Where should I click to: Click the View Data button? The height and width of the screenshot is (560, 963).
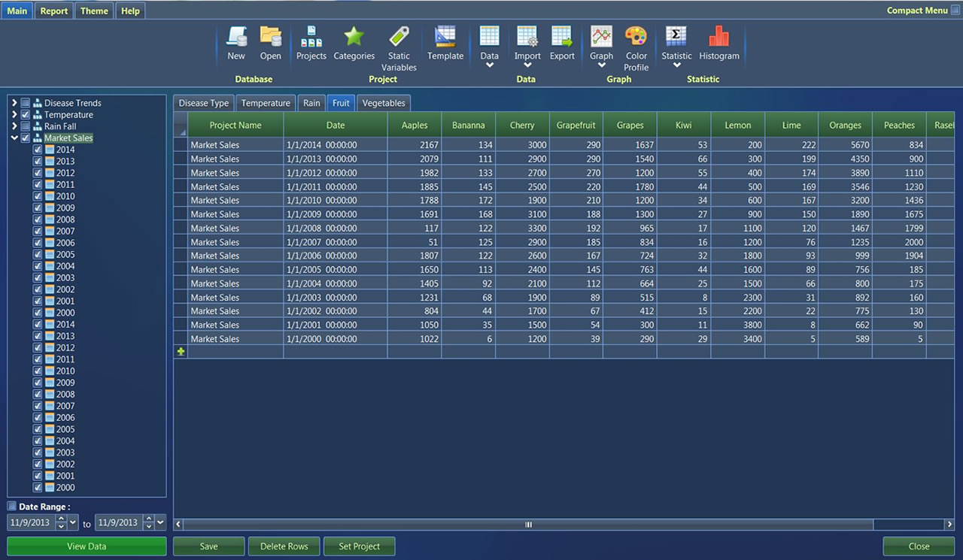click(x=87, y=546)
